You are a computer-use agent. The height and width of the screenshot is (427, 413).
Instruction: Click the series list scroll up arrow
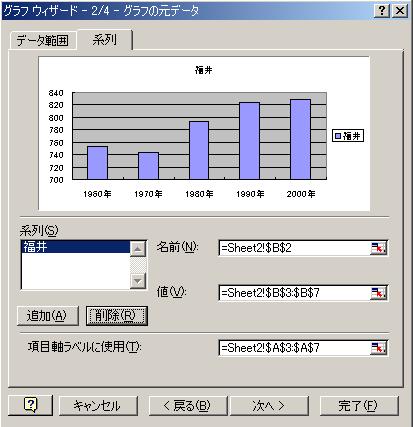138,248
